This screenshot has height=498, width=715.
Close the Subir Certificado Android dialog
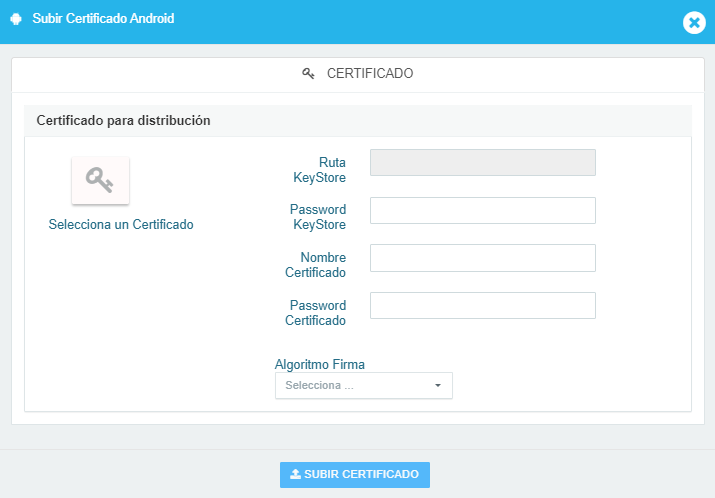[694, 22]
